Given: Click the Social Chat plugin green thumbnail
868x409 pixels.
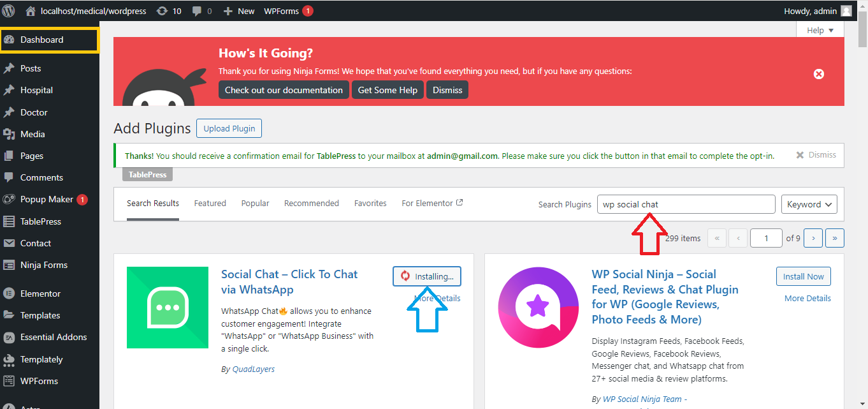Looking at the screenshot, I should 168,308.
